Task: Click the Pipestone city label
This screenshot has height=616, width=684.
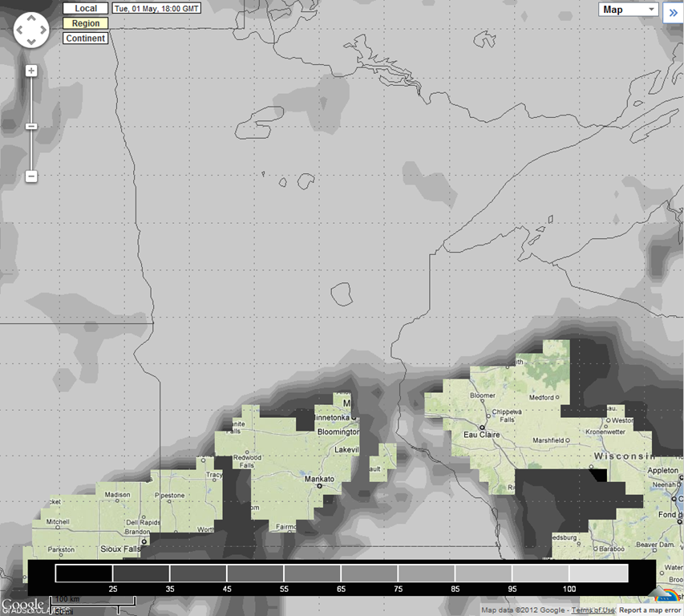Action: (x=170, y=495)
